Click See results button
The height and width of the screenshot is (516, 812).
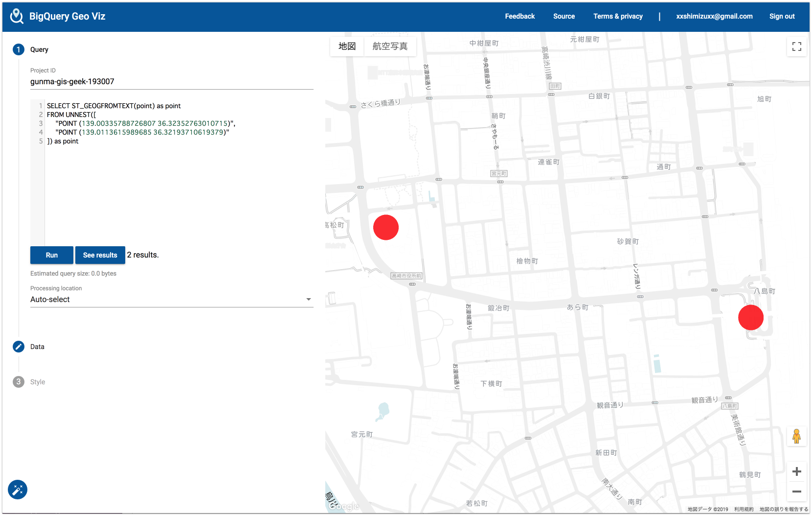click(100, 255)
